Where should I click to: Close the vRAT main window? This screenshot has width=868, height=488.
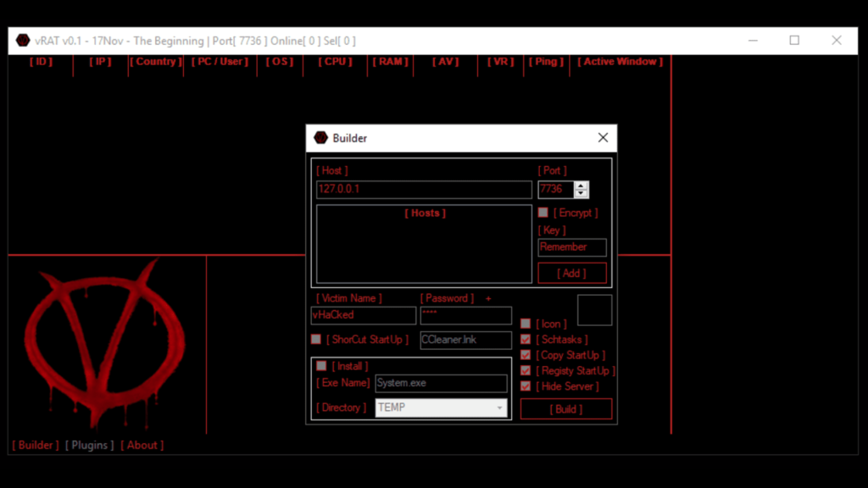837,41
